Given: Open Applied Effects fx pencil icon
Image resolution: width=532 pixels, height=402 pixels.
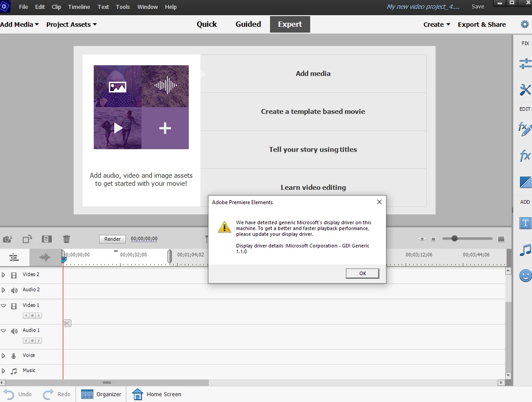Looking at the screenshot, I should tap(525, 129).
